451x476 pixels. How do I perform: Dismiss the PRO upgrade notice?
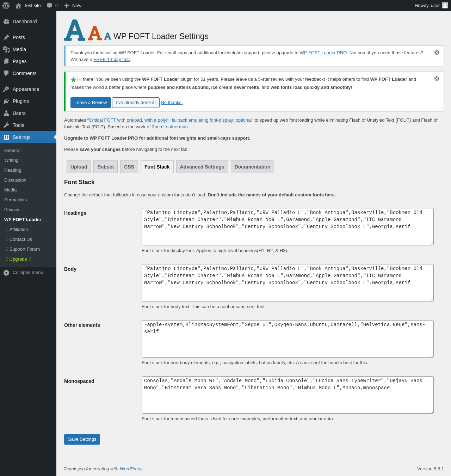[437, 53]
